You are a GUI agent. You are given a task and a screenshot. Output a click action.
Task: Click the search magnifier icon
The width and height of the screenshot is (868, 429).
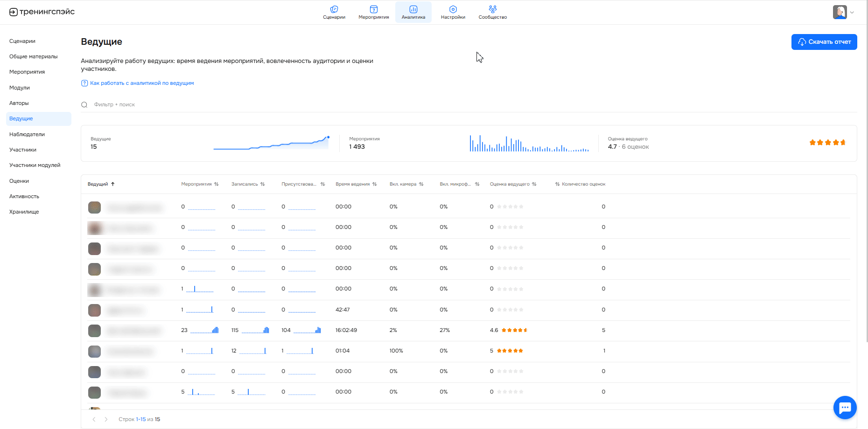coord(84,105)
